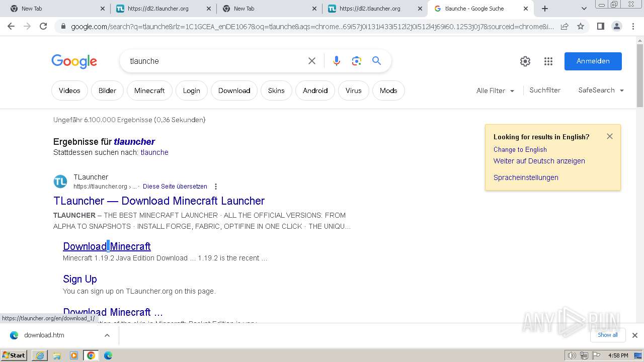Select the Download filter chip

[x=234, y=90]
